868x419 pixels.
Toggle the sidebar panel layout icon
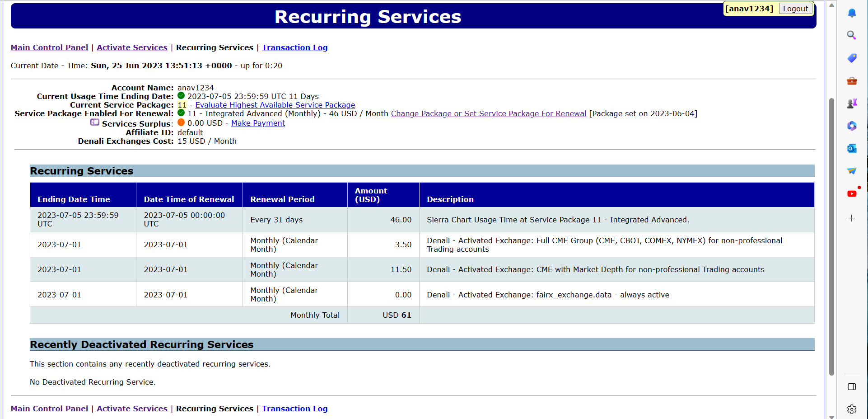click(852, 387)
